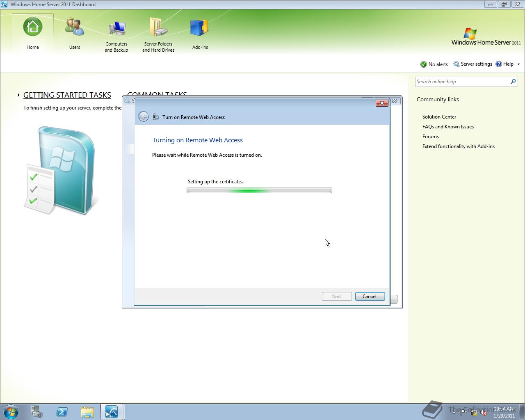Open the Add-ins section
This screenshot has width=525, height=420.
pyautogui.click(x=200, y=34)
